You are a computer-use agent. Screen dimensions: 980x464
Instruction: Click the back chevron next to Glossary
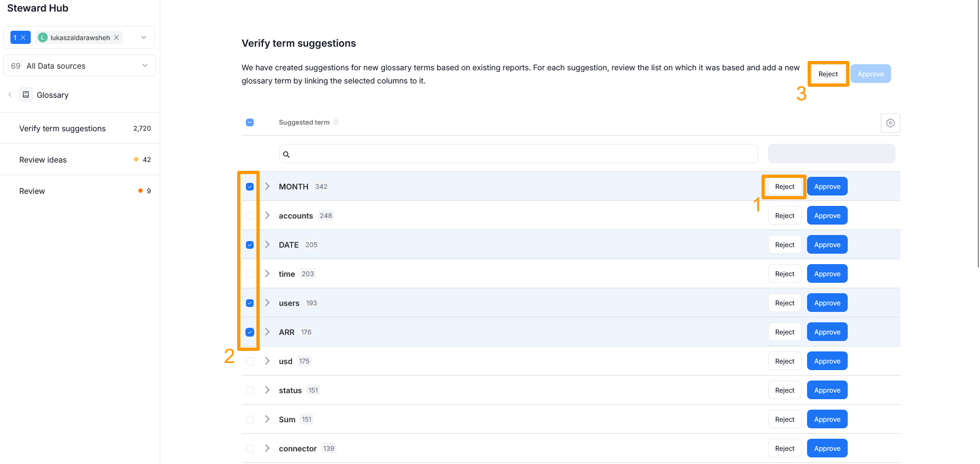(10, 94)
